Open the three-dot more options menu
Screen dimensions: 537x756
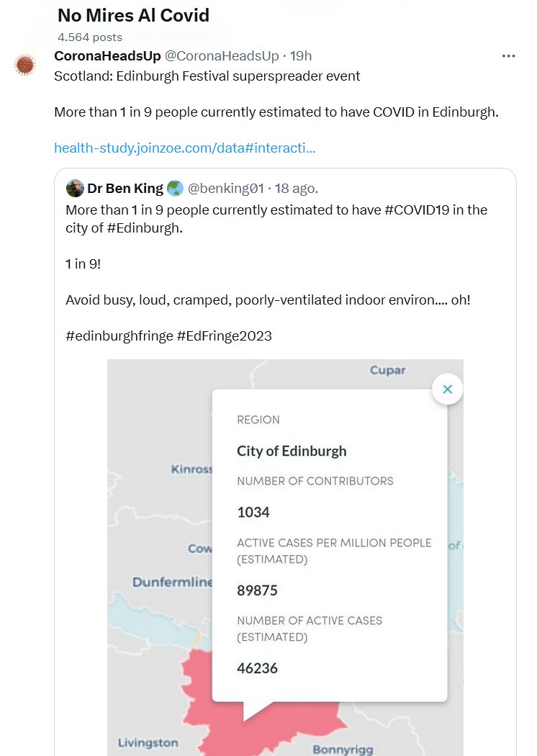508,56
